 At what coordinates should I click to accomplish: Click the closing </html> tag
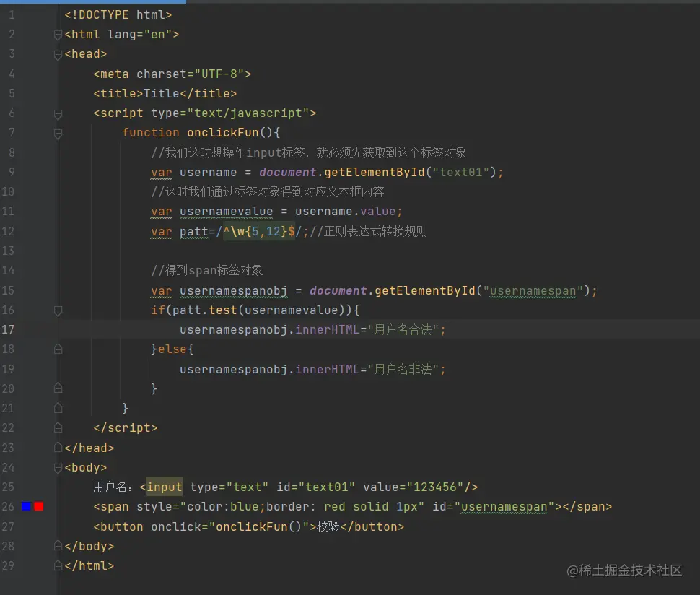pyautogui.click(x=89, y=566)
